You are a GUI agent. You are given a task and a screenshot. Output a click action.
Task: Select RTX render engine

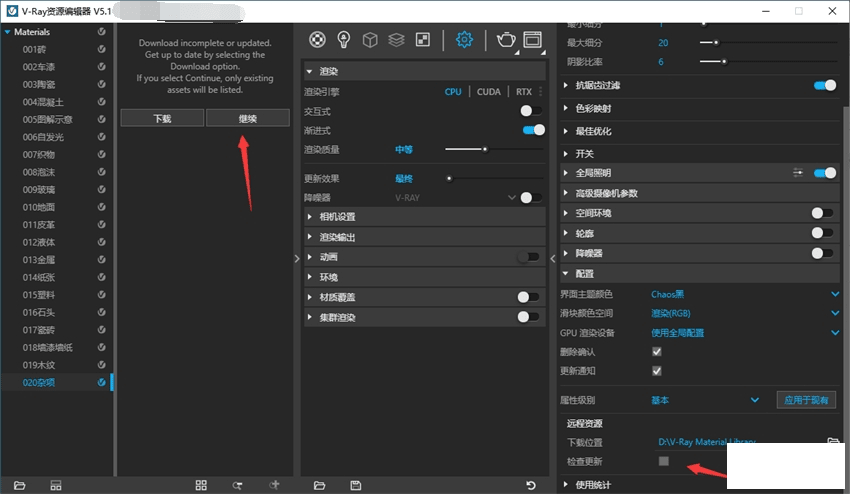(524, 92)
